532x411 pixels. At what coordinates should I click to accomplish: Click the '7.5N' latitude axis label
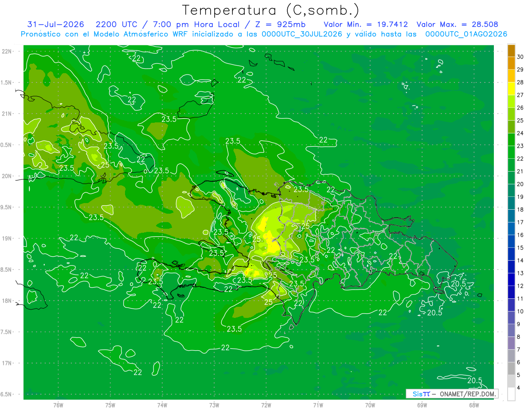[x=6, y=332]
